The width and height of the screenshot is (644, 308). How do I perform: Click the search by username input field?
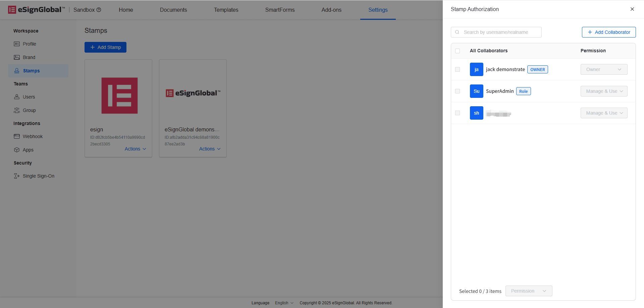click(496, 32)
